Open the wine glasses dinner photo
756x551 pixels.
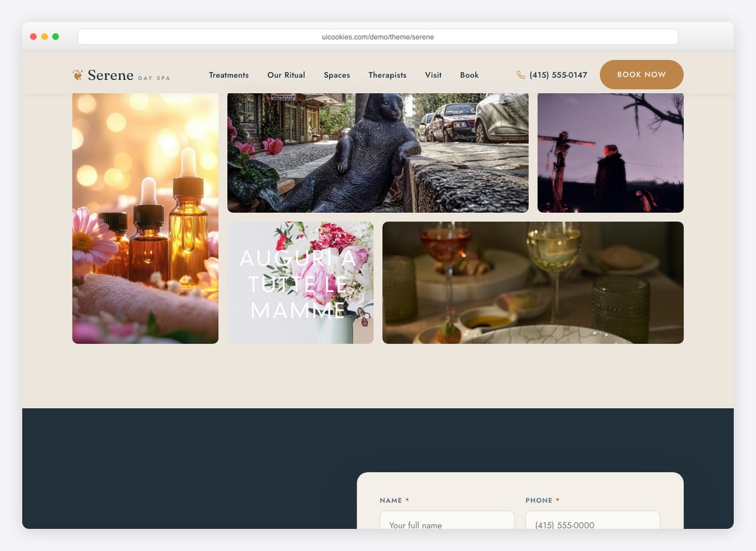(533, 283)
